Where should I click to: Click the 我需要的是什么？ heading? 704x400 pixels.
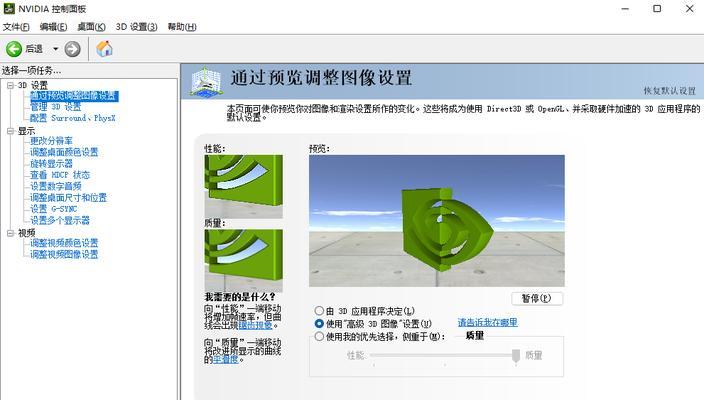click(x=240, y=297)
